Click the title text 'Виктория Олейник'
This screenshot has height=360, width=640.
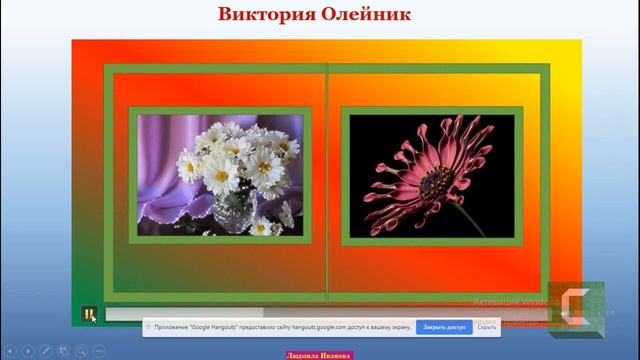coord(314,14)
